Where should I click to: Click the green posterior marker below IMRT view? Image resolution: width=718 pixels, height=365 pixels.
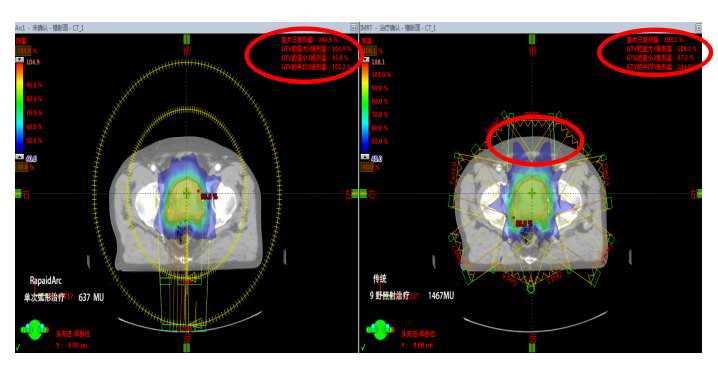pyautogui.click(x=532, y=348)
